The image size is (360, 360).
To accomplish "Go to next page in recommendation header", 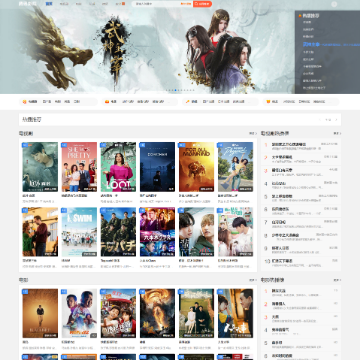I will pos(336,119).
